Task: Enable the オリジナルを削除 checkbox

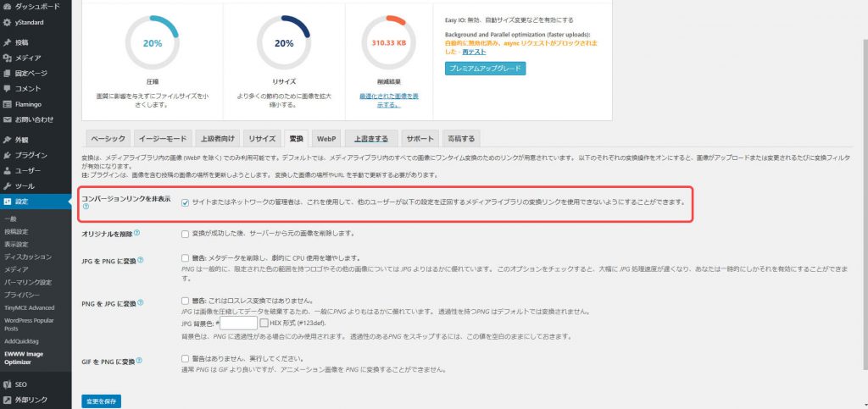Action: pos(185,234)
